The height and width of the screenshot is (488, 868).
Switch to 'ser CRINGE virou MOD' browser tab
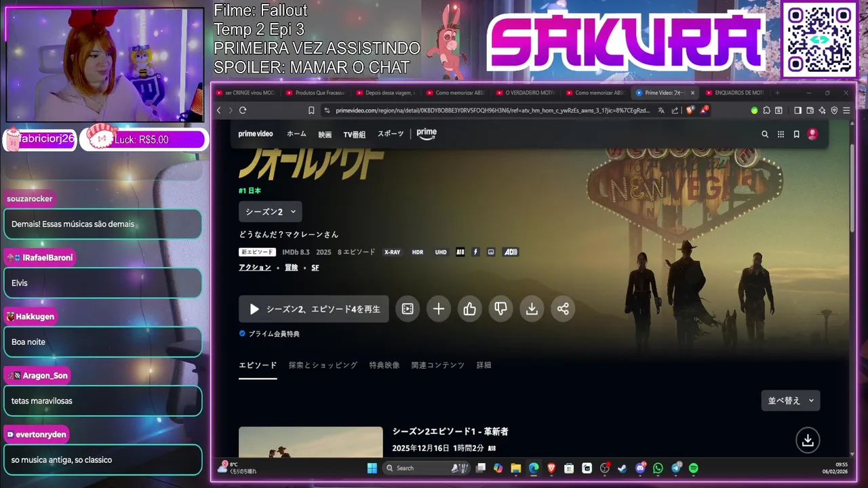(x=248, y=93)
